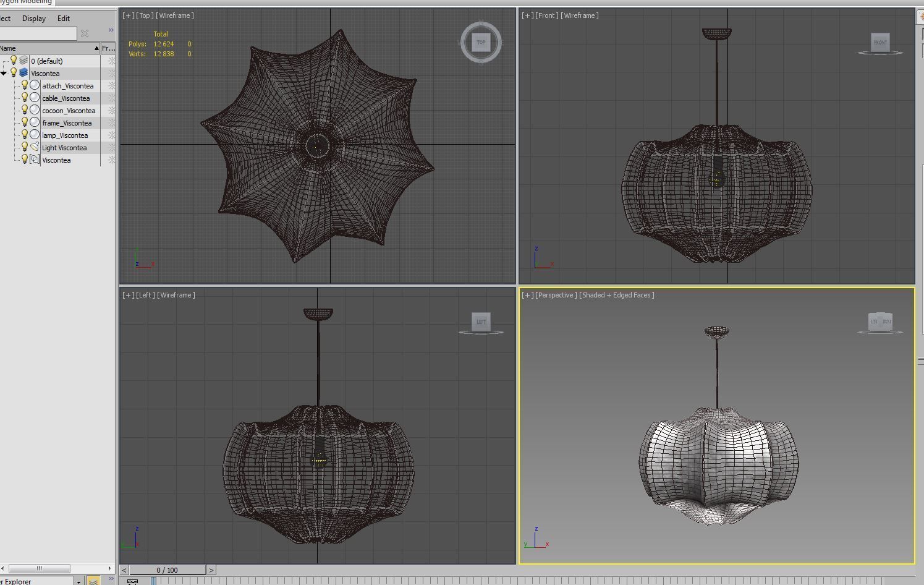Click the blue current frame marker on the timeline
Screen dimensions: 924x585
click(153, 581)
